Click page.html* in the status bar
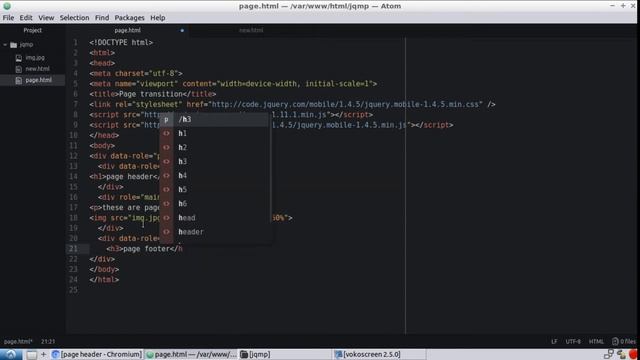640x360 pixels. pyautogui.click(x=18, y=341)
